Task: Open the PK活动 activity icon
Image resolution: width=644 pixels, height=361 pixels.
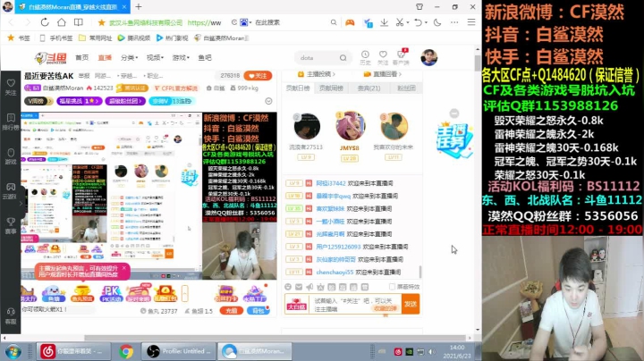Action: (111, 294)
